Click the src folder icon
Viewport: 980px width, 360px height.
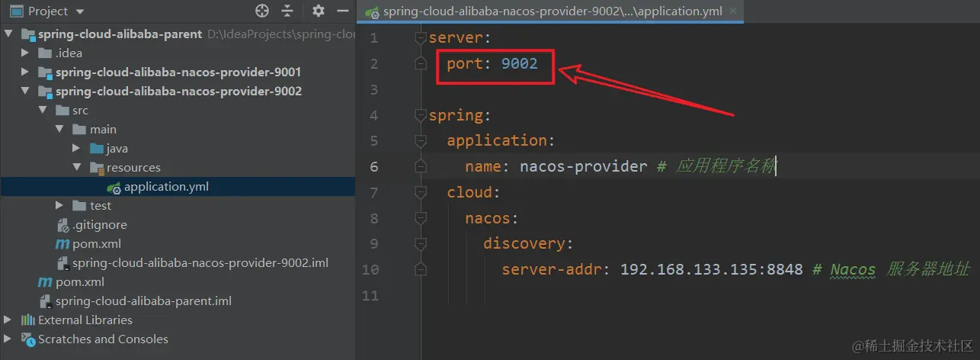click(x=62, y=111)
